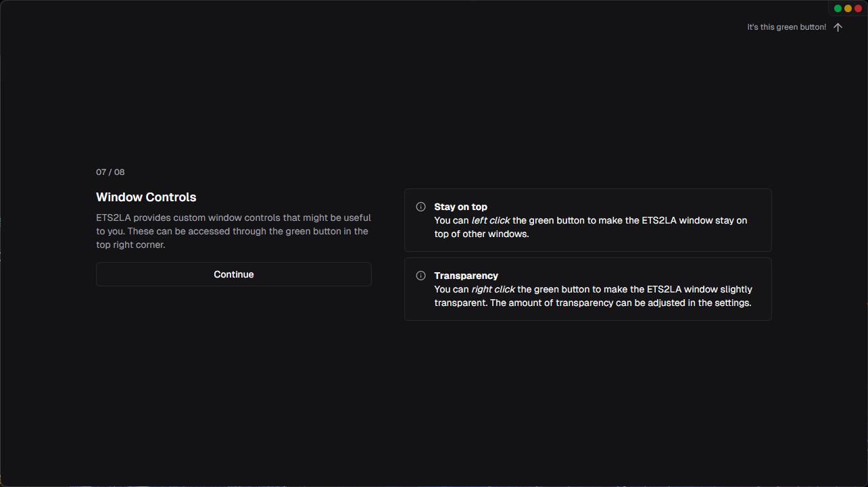Toggle stay-on-top with the green window button
This screenshot has height=487, width=868.
(x=838, y=8)
